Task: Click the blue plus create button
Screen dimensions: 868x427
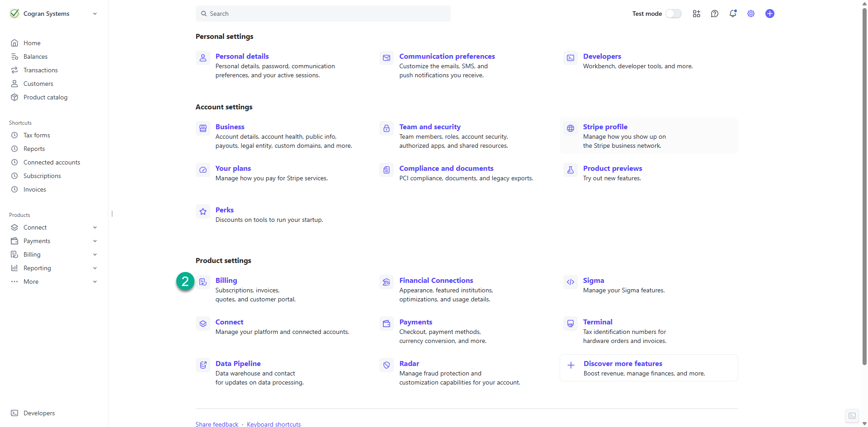Action: (769, 14)
